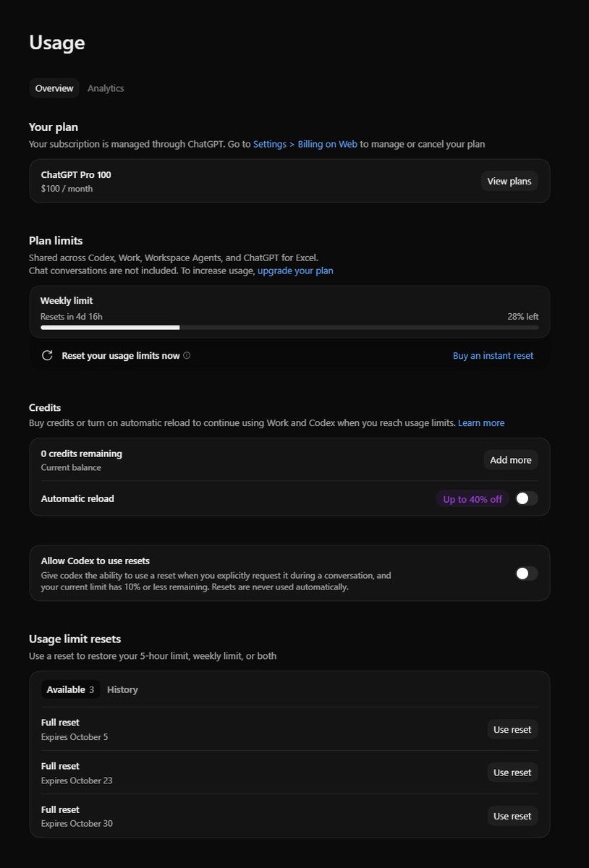The width and height of the screenshot is (589, 868).
Task: Click the 'Plan limits' heading
Action: 56,241
